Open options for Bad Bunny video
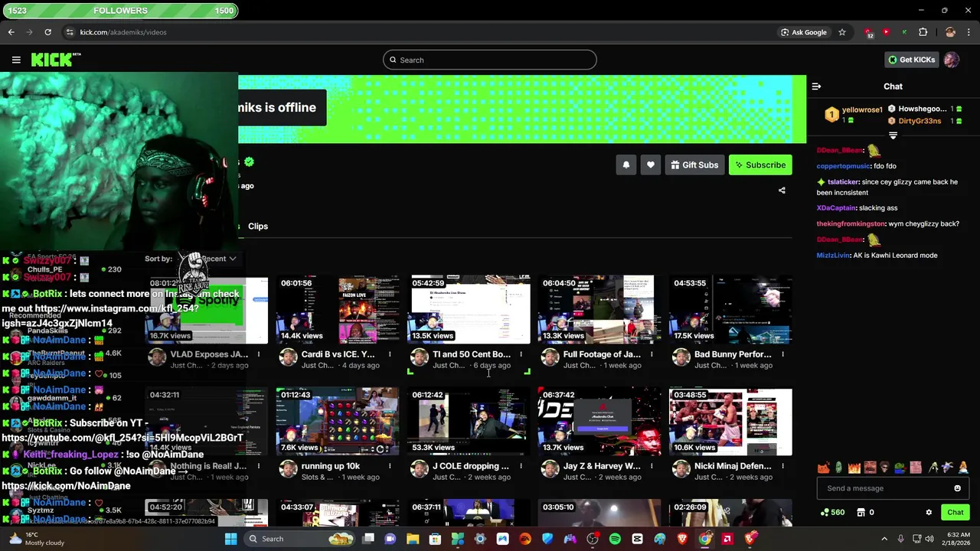The image size is (980, 551). [783, 354]
